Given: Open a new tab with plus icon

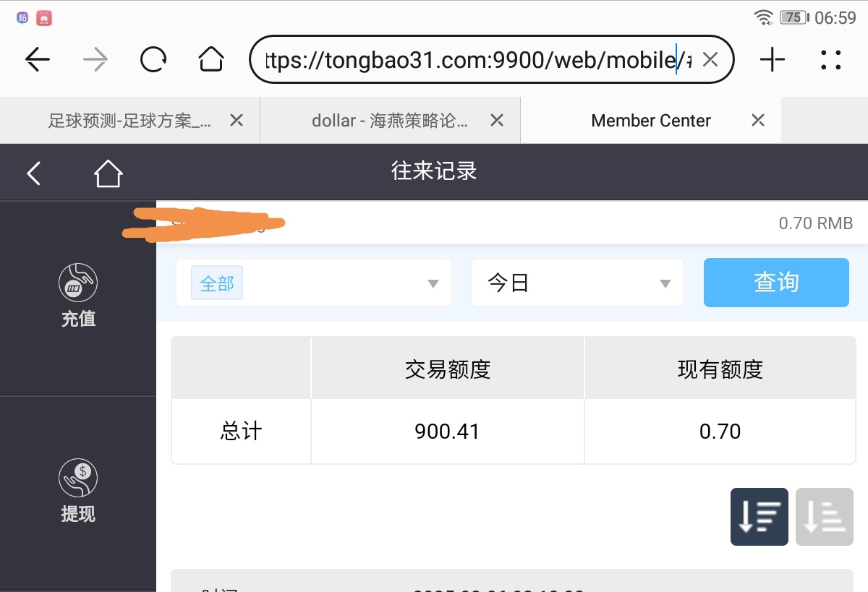Looking at the screenshot, I should (x=773, y=59).
